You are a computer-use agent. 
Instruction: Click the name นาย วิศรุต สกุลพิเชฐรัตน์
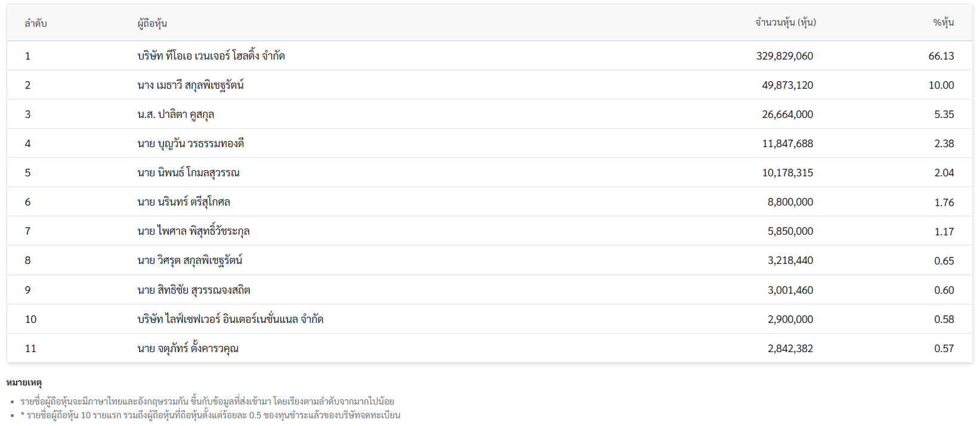pyautogui.click(x=190, y=260)
